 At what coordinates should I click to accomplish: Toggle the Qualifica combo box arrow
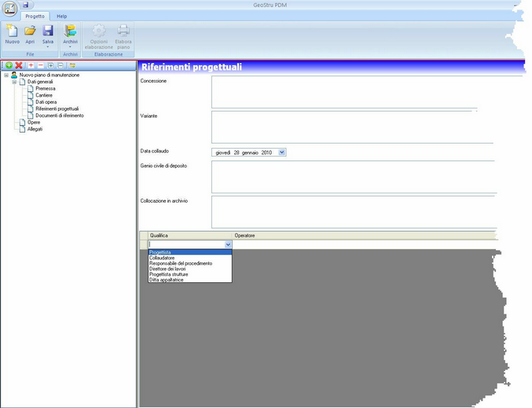(228, 244)
